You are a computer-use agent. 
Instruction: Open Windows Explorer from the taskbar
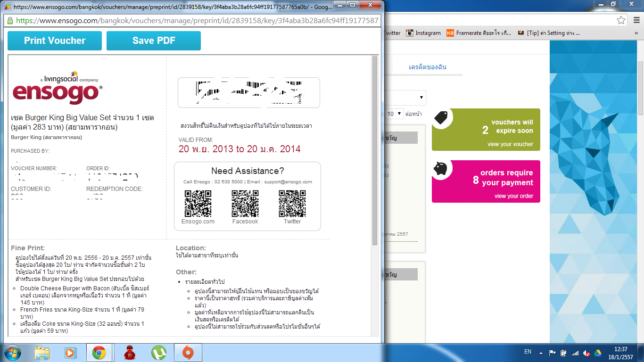point(42,353)
